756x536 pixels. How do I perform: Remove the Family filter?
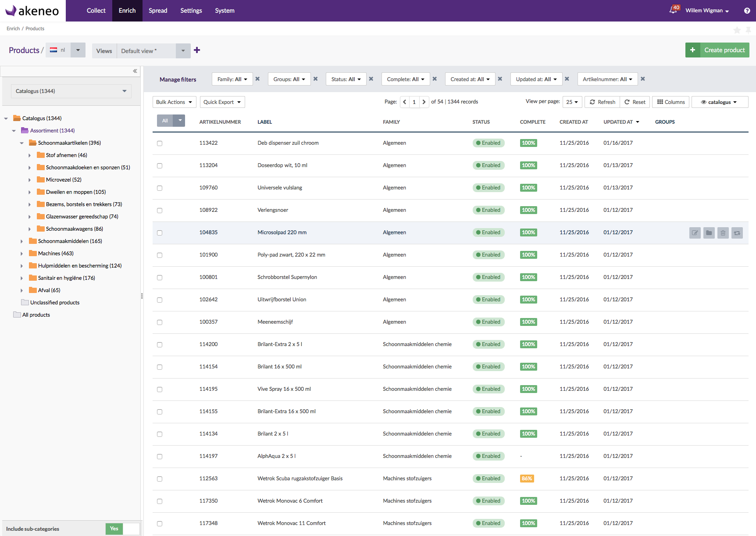point(257,79)
